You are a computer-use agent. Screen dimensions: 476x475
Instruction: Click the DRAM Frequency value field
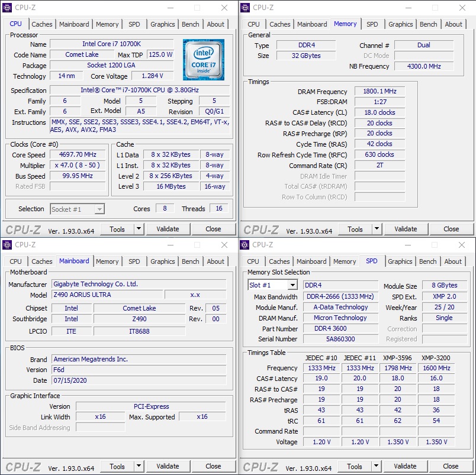click(379, 92)
